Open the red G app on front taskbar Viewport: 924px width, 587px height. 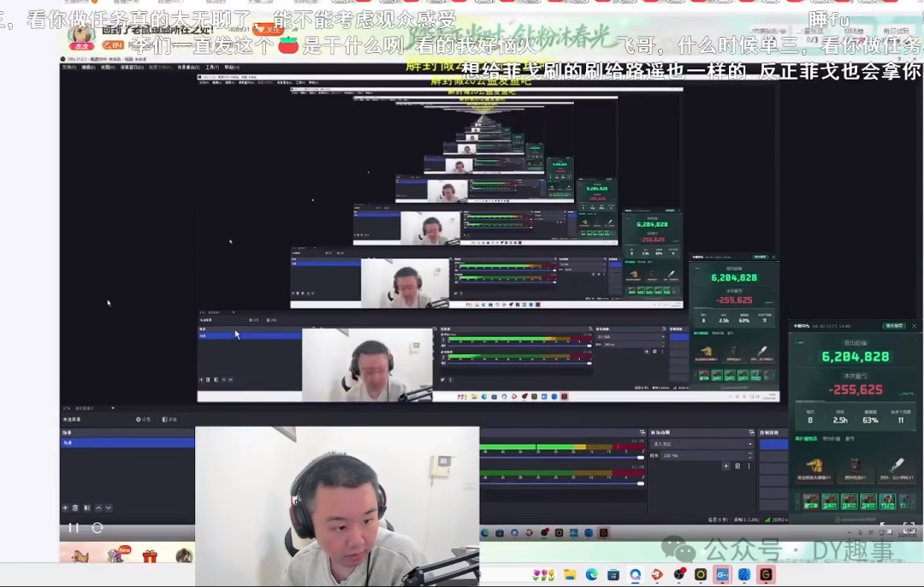pos(766,575)
